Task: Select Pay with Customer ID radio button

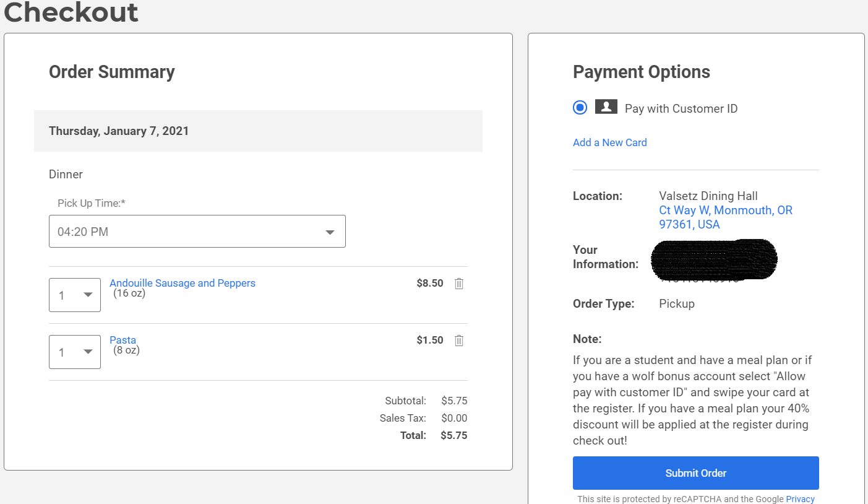Action: tap(580, 108)
